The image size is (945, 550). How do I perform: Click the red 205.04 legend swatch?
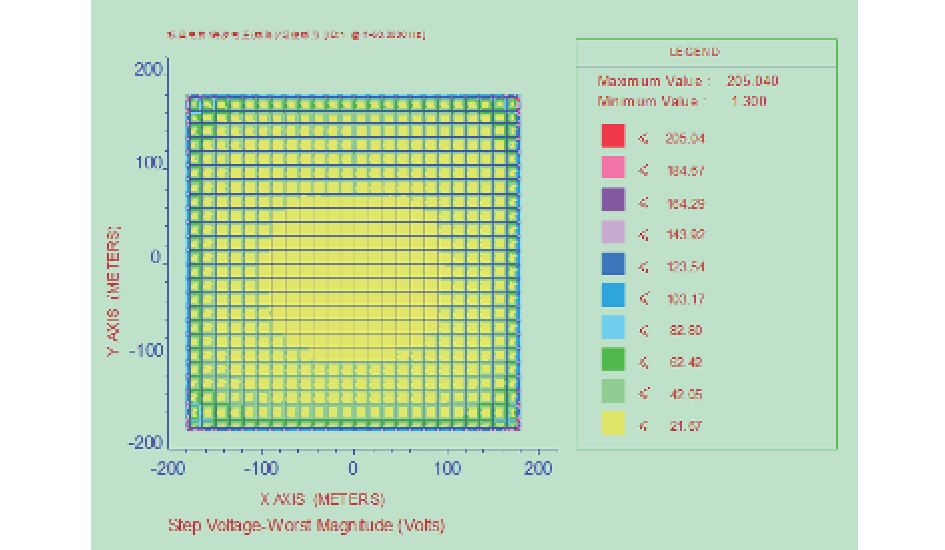[x=613, y=137]
